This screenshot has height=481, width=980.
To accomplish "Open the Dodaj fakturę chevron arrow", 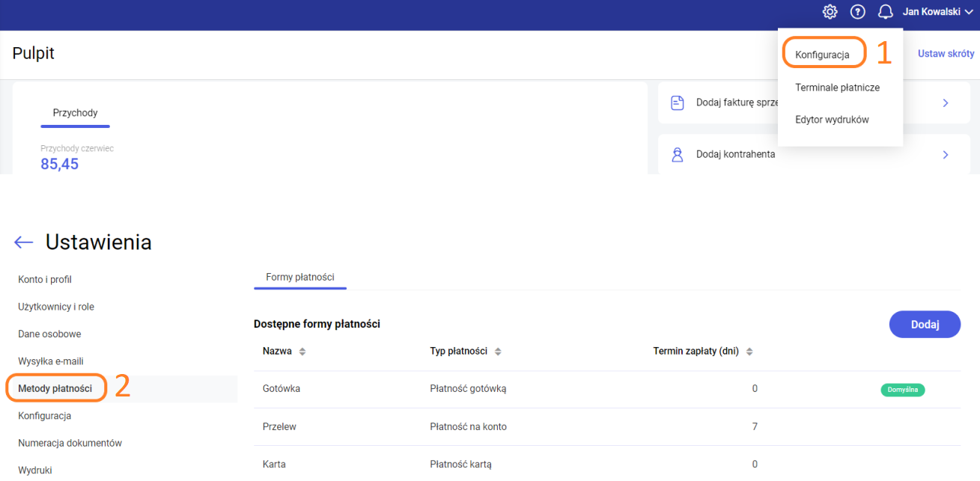I will 946,103.
